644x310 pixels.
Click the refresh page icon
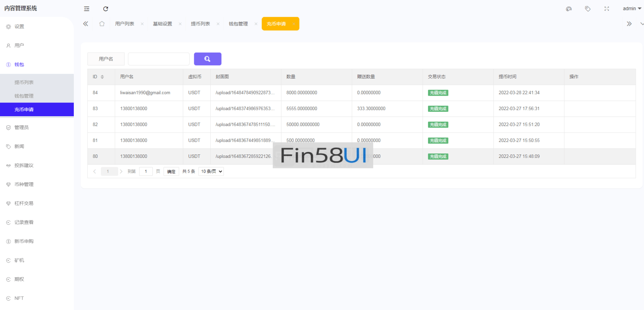coord(106,9)
